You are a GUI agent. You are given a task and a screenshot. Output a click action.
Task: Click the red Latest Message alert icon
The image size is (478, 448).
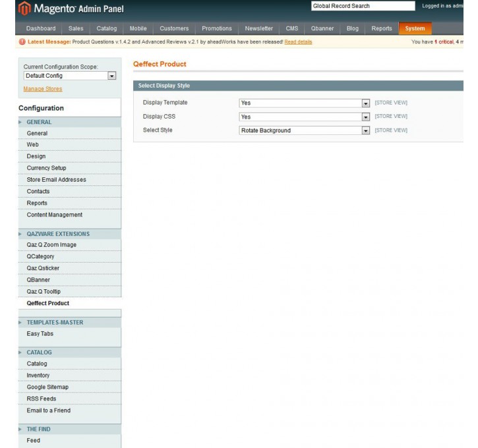click(22, 42)
